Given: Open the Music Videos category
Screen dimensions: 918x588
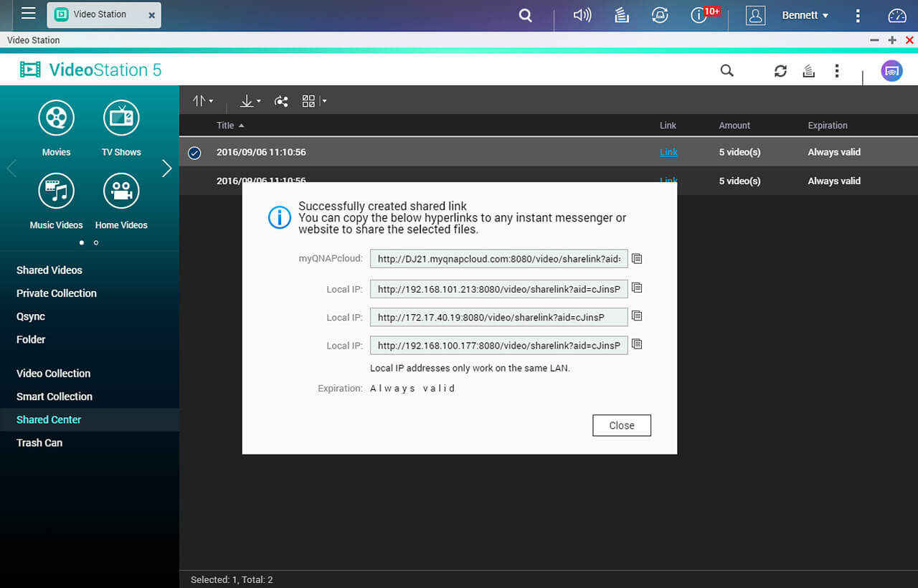Looking at the screenshot, I should [x=56, y=201].
